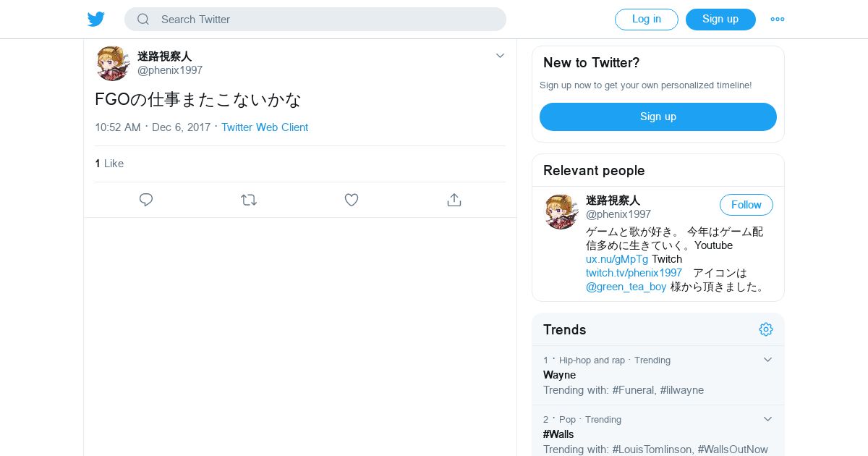Open Trends settings gear
The height and width of the screenshot is (456, 868).
[766, 329]
